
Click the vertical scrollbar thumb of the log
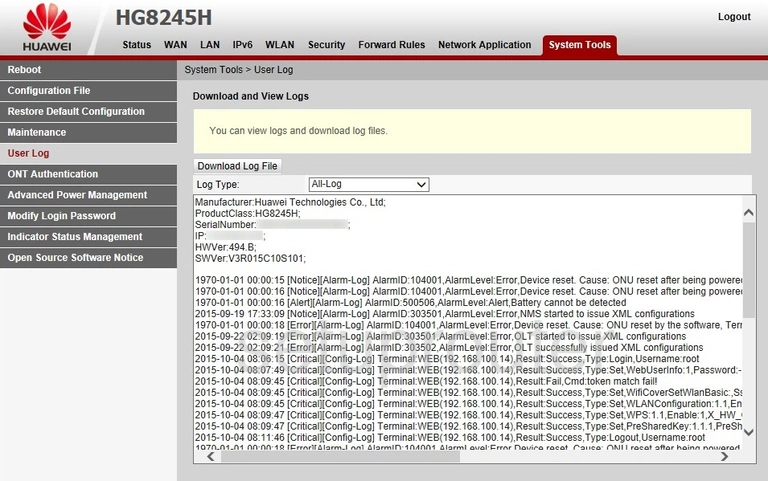coord(748,270)
